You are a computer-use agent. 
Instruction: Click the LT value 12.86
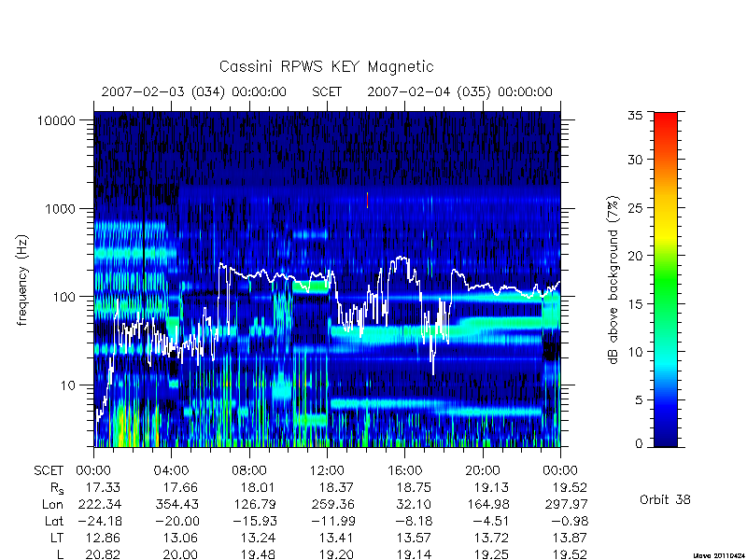103,539
